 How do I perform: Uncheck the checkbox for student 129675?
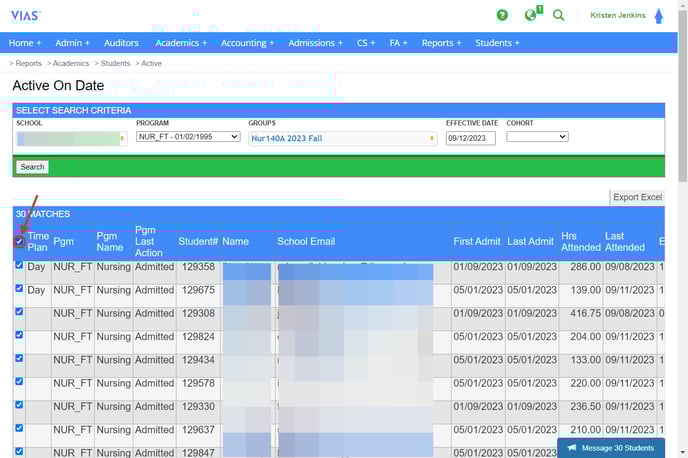(19, 288)
